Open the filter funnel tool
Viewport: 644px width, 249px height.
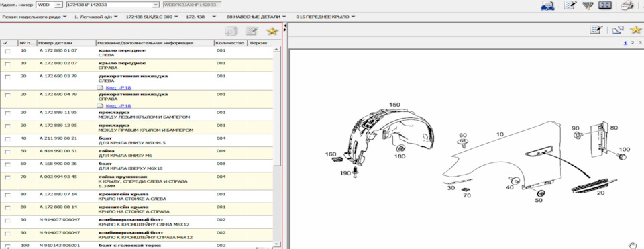point(588,6)
